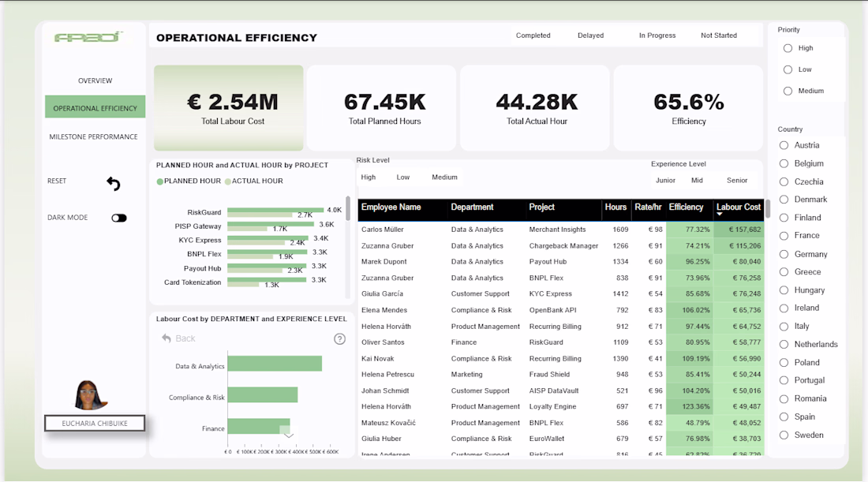Viewport: 868px width, 482px height.
Task: Click the Labour Cost sort arrow indicator
Action: pos(720,214)
